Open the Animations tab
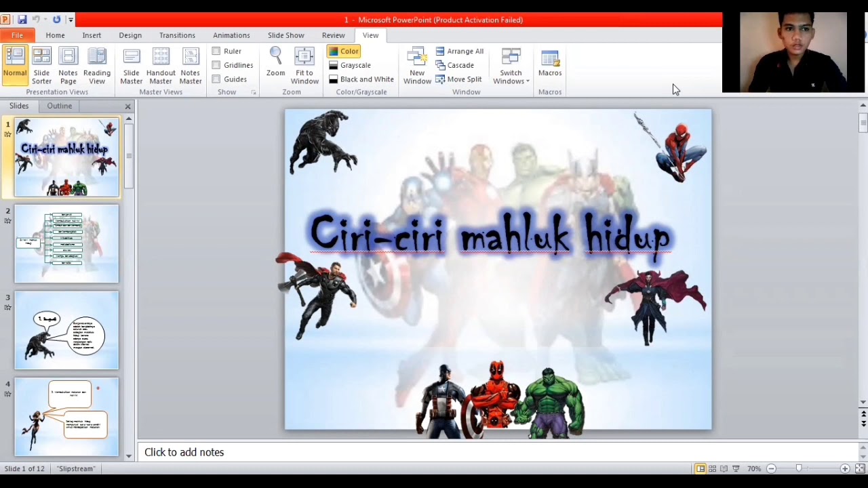 pos(231,35)
